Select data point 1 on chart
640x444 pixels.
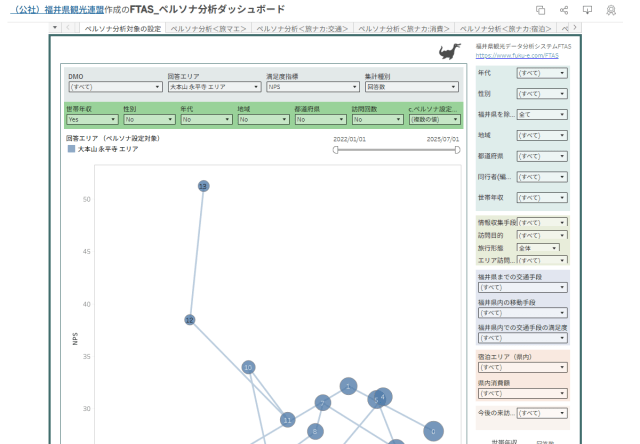coord(348,386)
